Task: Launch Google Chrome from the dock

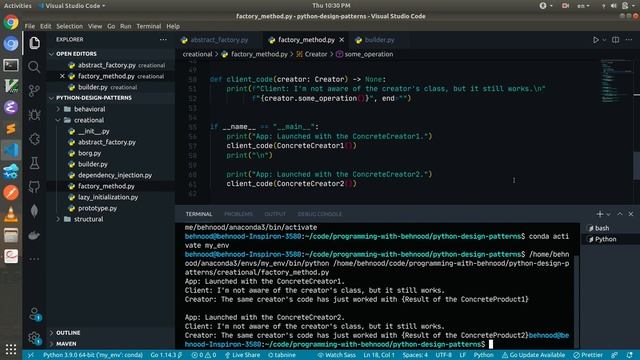Action: pos(11,22)
